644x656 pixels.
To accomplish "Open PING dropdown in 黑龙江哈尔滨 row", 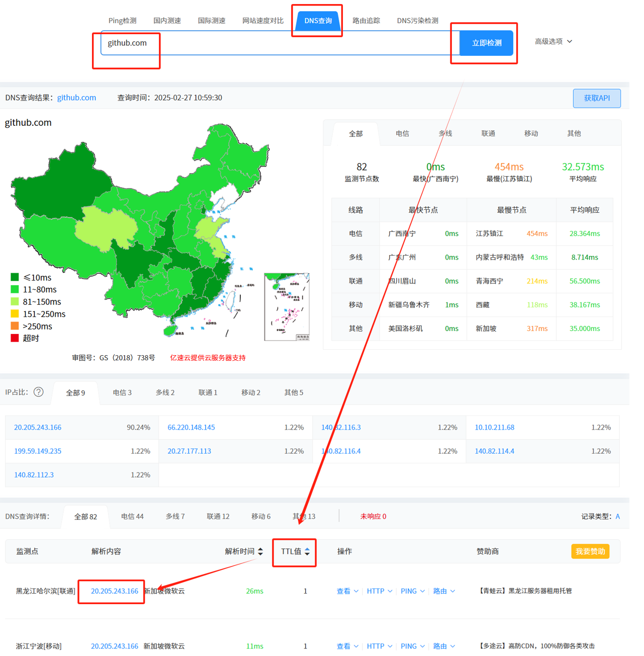I will [413, 591].
